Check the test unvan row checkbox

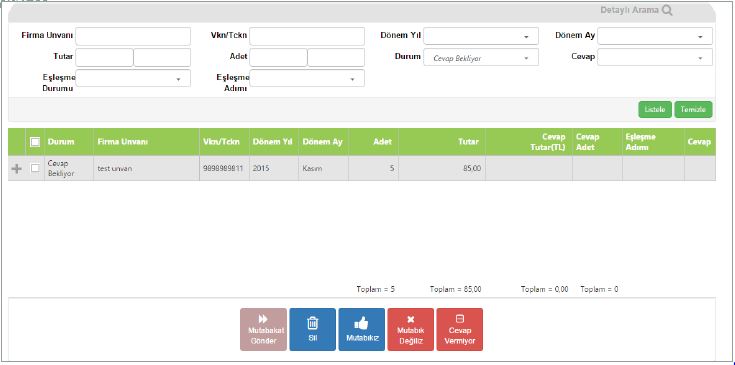(x=35, y=168)
